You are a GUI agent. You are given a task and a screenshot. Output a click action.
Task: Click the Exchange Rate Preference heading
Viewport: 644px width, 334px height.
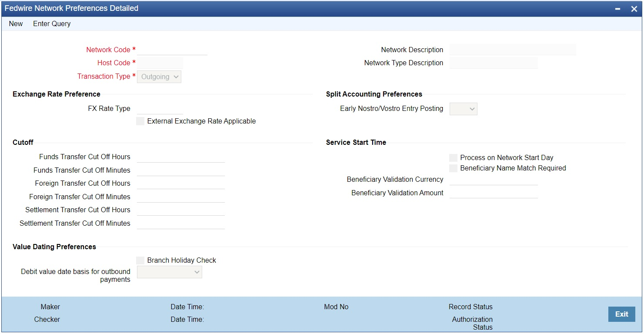[x=57, y=94]
